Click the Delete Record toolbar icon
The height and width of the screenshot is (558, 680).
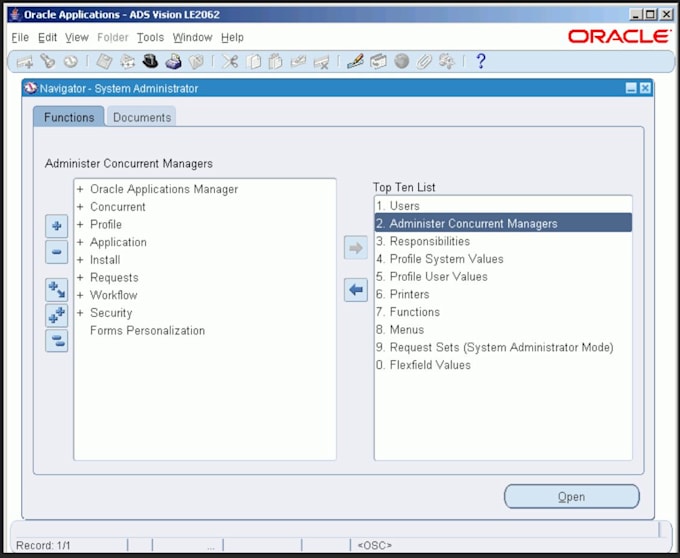[321, 62]
